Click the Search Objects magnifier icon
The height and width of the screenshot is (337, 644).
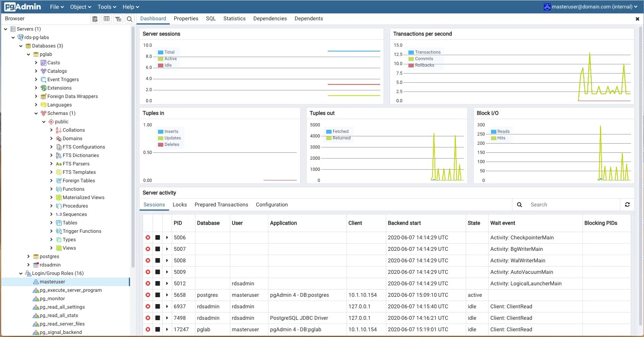coord(130,19)
